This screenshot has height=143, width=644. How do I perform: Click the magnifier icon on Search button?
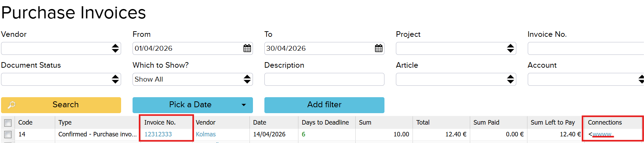pyautogui.click(x=12, y=105)
